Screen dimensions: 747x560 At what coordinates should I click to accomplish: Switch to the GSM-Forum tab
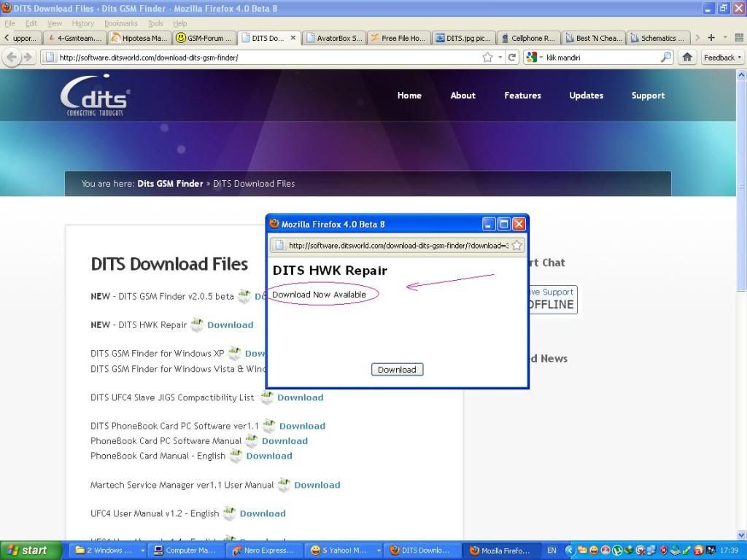(x=204, y=38)
